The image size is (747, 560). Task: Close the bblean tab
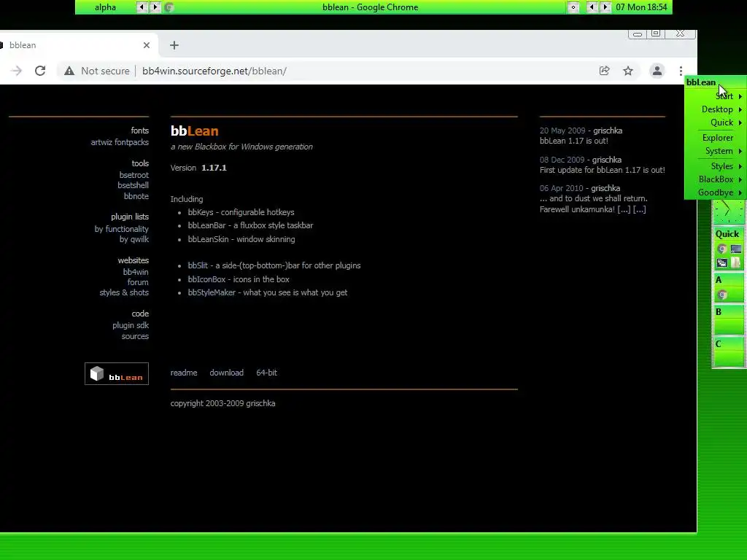click(147, 45)
